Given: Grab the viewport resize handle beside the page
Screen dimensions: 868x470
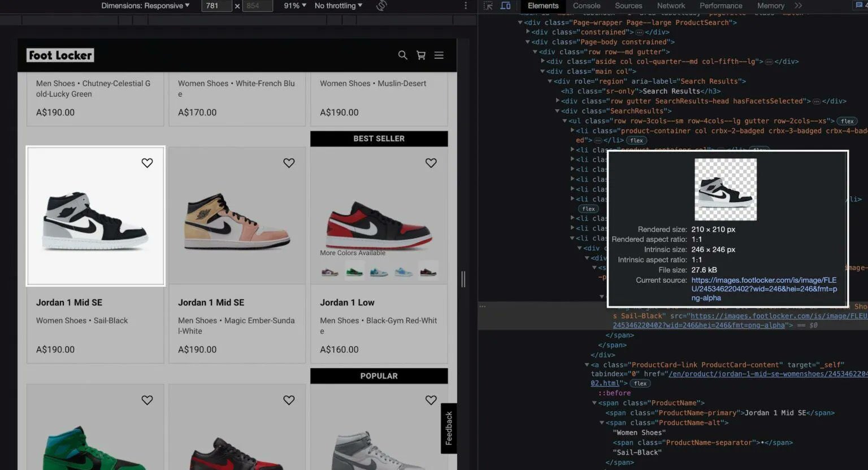Looking at the screenshot, I should (x=463, y=279).
